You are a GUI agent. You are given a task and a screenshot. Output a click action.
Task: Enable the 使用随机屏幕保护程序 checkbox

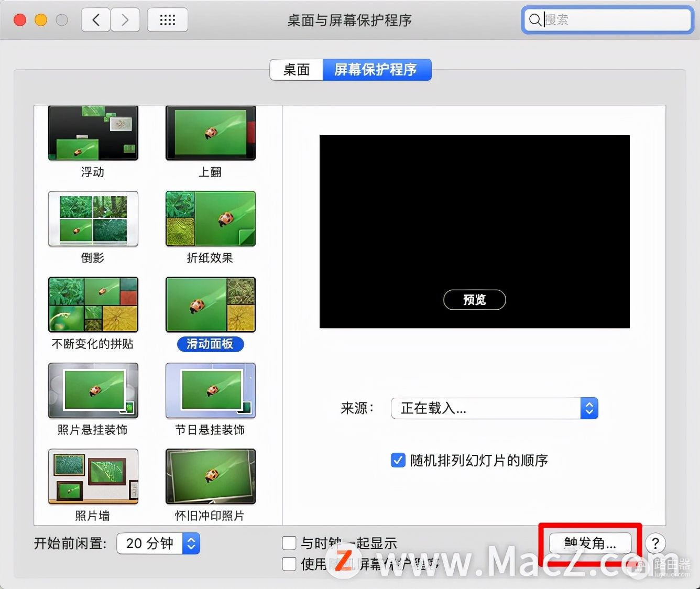(289, 564)
